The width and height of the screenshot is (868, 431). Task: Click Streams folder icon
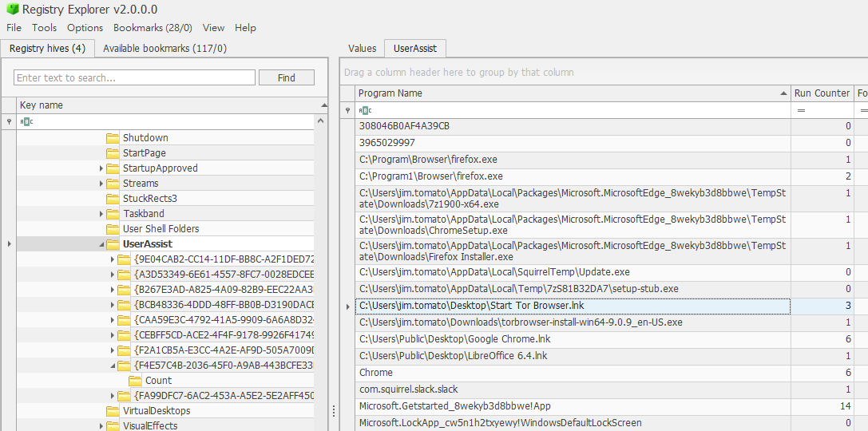[x=113, y=183]
